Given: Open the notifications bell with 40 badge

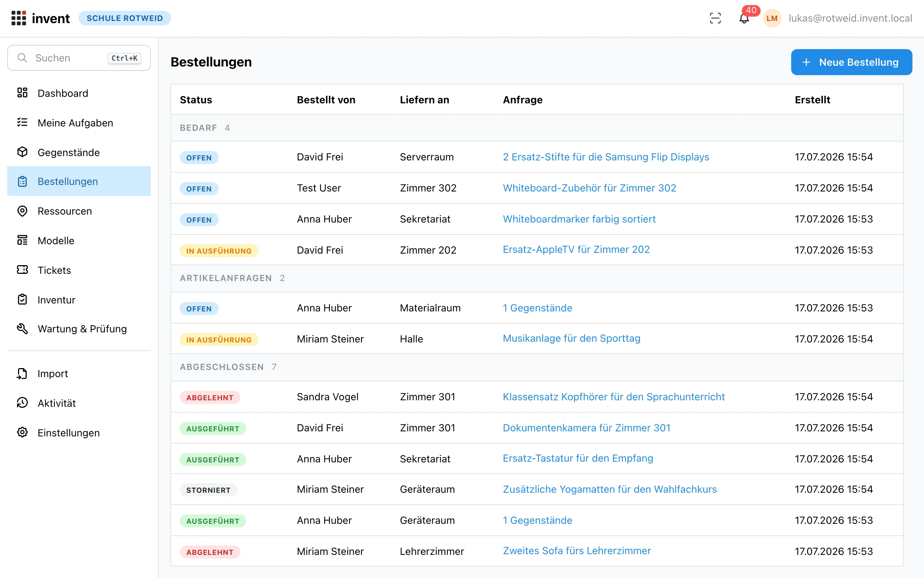Looking at the screenshot, I should pos(744,18).
